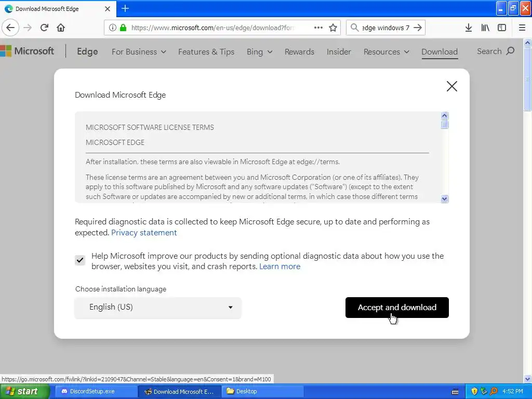Open a new tab with plus button

tap(125, 8)
